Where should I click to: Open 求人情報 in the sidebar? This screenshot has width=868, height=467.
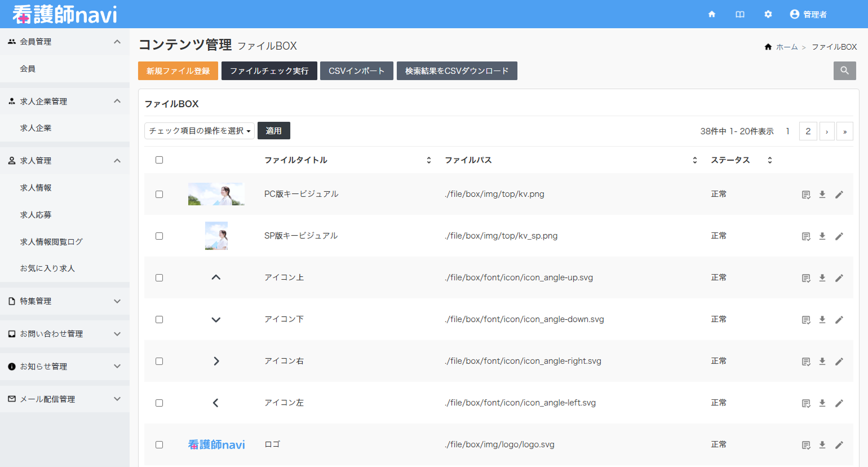[x=36, y=188]
